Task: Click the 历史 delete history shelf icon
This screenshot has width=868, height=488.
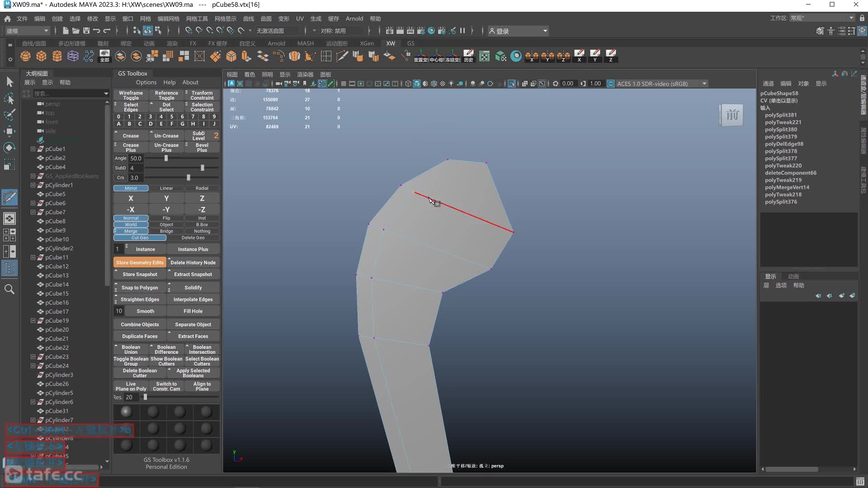Action: 468,56
